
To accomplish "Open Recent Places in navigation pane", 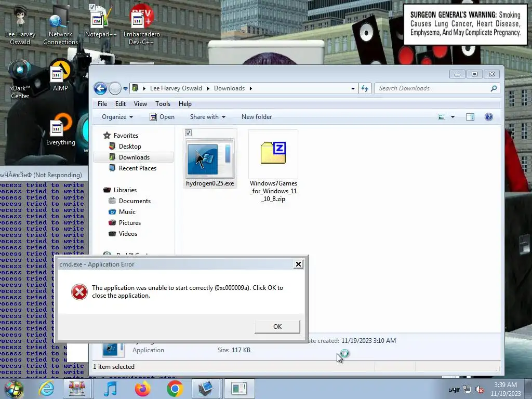I will click(137, 168).
